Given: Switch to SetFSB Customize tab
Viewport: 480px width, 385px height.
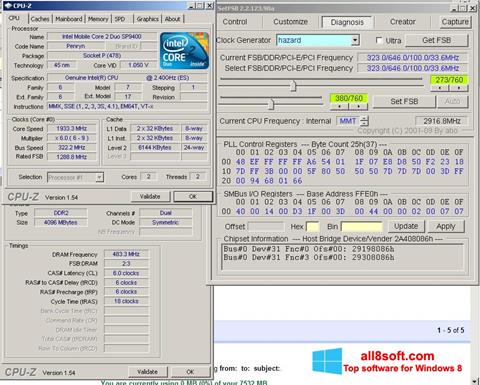Looking at the screenshot, I should (x=291, y=22).
